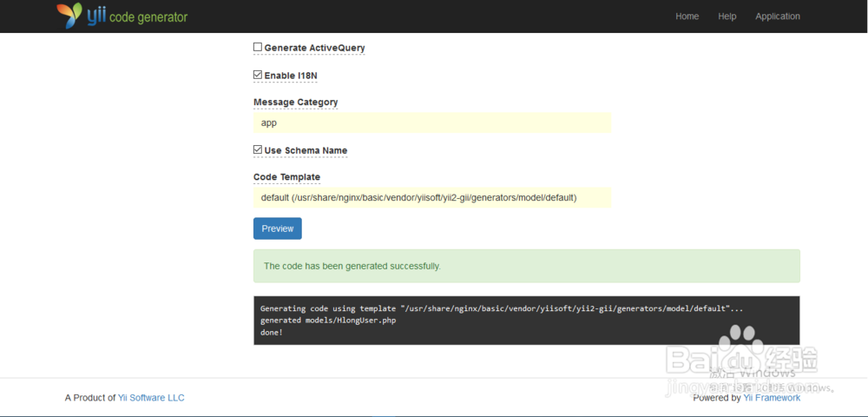
Task: Click the "code generator" brand text
Action: 148,17
